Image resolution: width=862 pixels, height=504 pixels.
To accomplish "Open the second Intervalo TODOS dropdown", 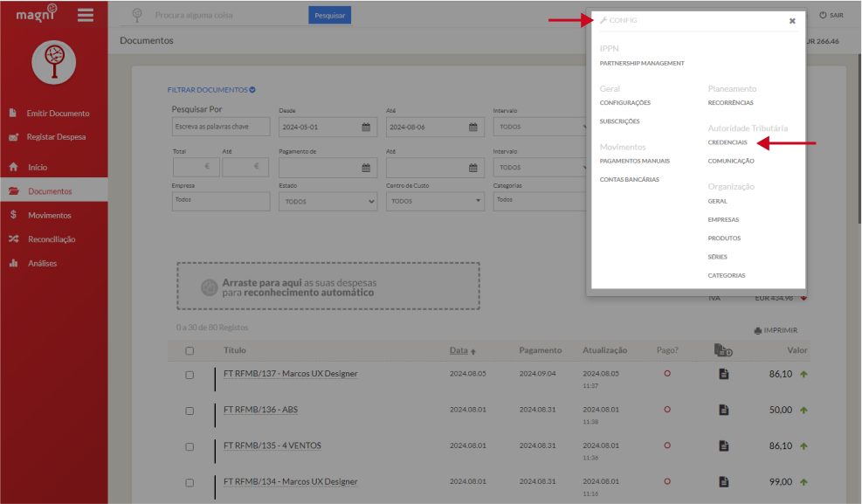I will point(541,167).
